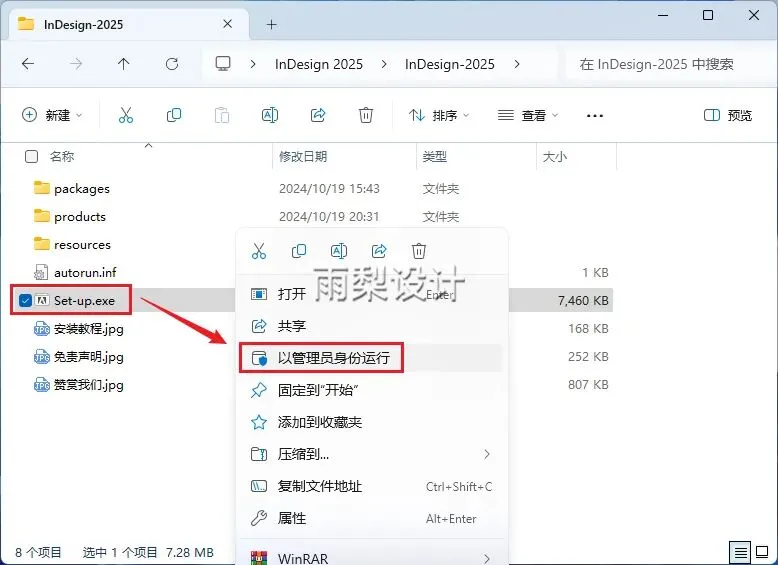The width and height of the screenshot is (778, 565).
Task: Expand chevron after InDesign 2025 breadcrumb
Action: click(x=384, y=64)
